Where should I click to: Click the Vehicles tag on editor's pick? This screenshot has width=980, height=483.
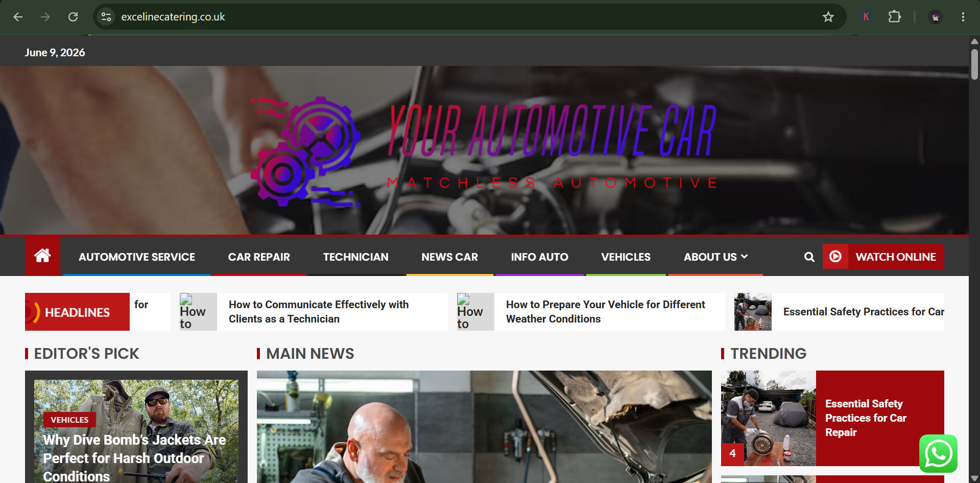(69, 420)
